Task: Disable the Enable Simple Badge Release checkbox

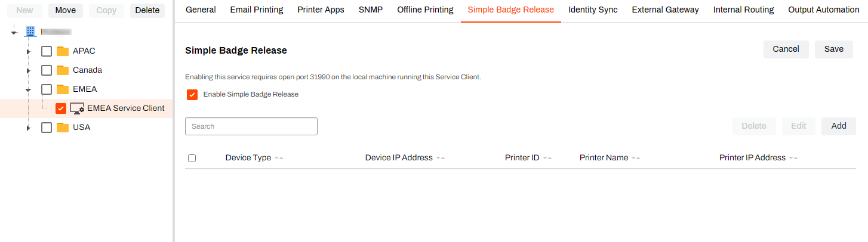Action: [192, 95]
